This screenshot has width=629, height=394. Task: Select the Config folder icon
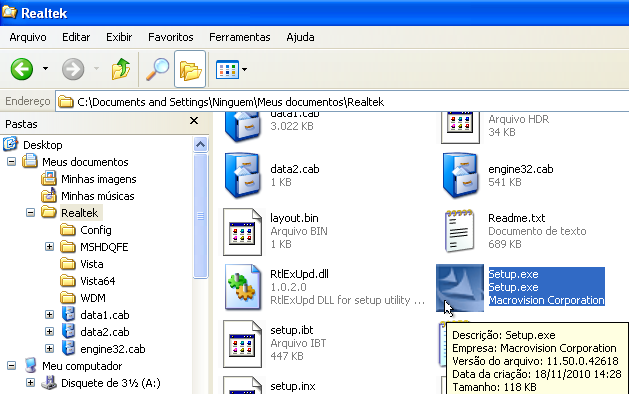(68, 230)
